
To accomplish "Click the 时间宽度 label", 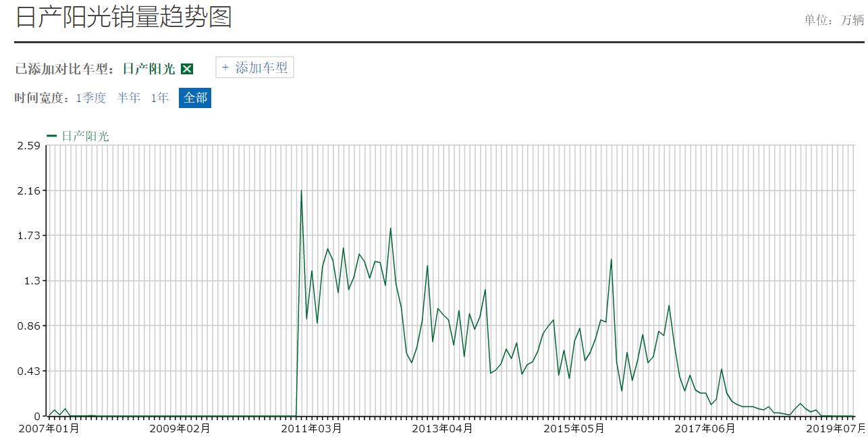I will tap(42, 98).
